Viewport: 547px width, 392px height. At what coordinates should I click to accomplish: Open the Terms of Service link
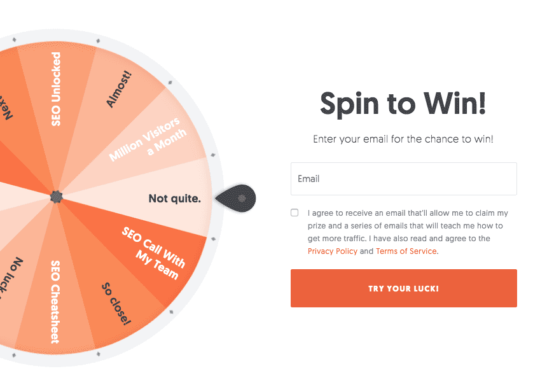(406, 251)
